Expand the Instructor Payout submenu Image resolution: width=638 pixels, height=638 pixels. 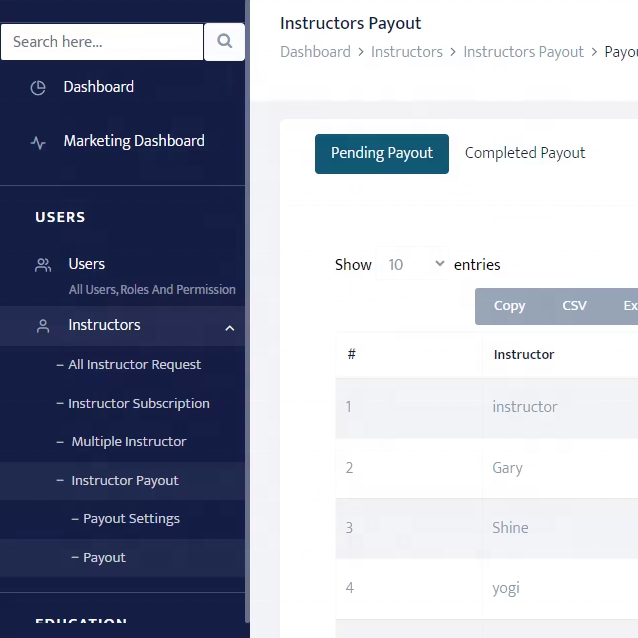click(x=124, y=481)
